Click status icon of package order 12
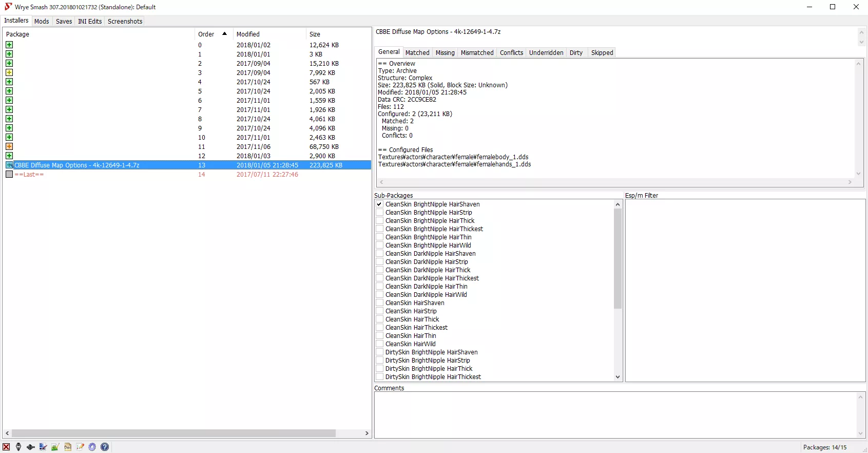 9,156
